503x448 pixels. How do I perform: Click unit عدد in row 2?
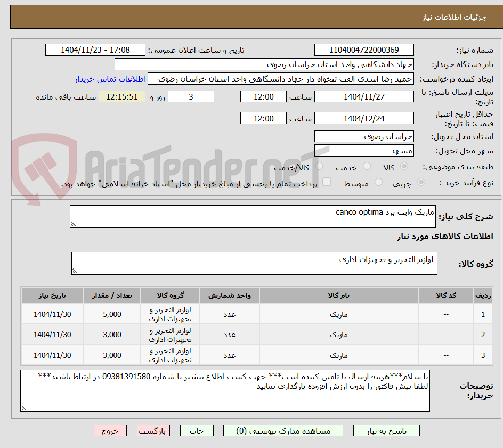pyautogui.click(x=230, y=335)
